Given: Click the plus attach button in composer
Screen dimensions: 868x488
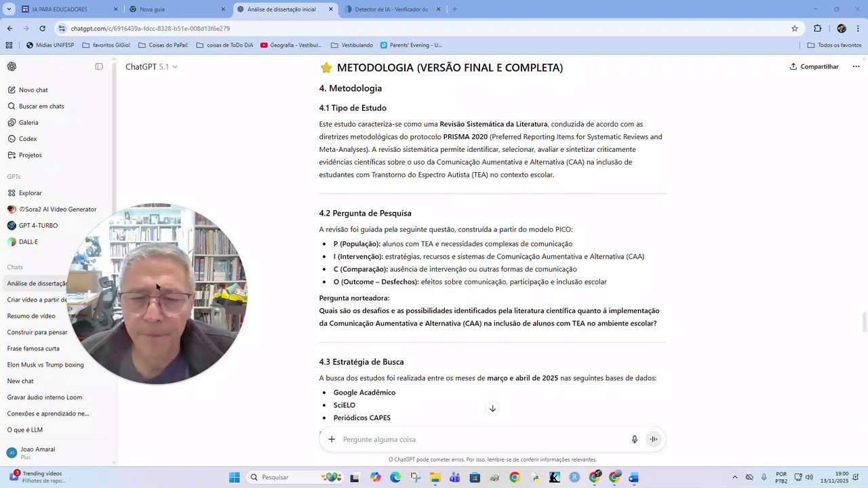Looking at the screenshot, I should coord(332,439).
